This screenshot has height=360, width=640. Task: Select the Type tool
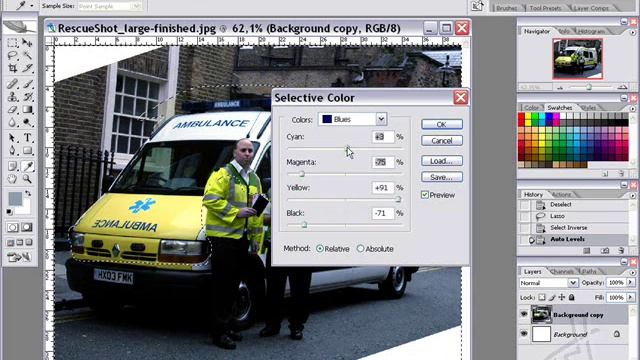click(x=27, y=138)
